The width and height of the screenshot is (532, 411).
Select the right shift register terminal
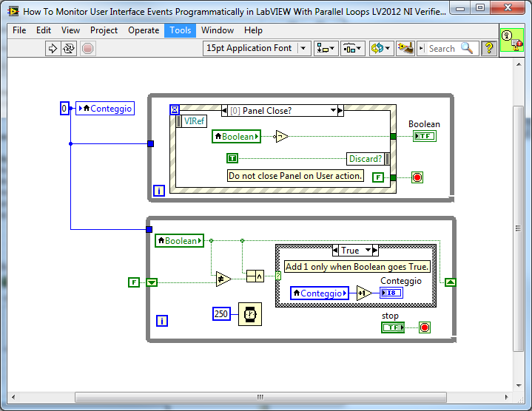[451, 282]
